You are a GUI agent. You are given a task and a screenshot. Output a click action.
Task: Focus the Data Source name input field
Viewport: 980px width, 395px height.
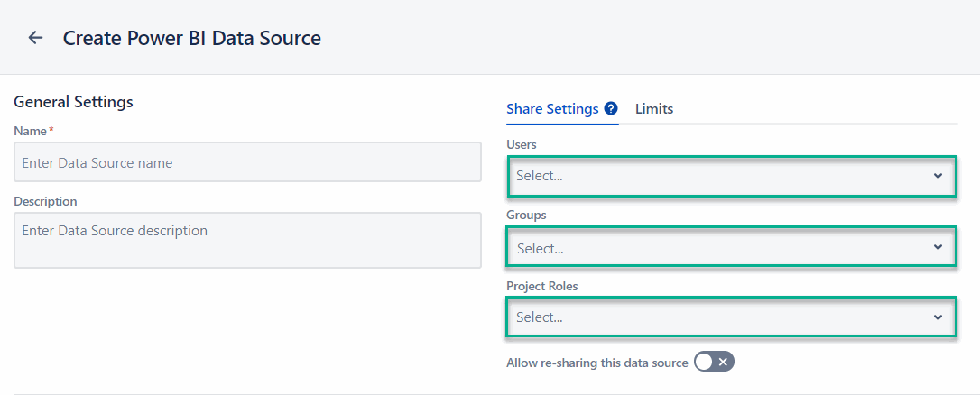(247, 162)
